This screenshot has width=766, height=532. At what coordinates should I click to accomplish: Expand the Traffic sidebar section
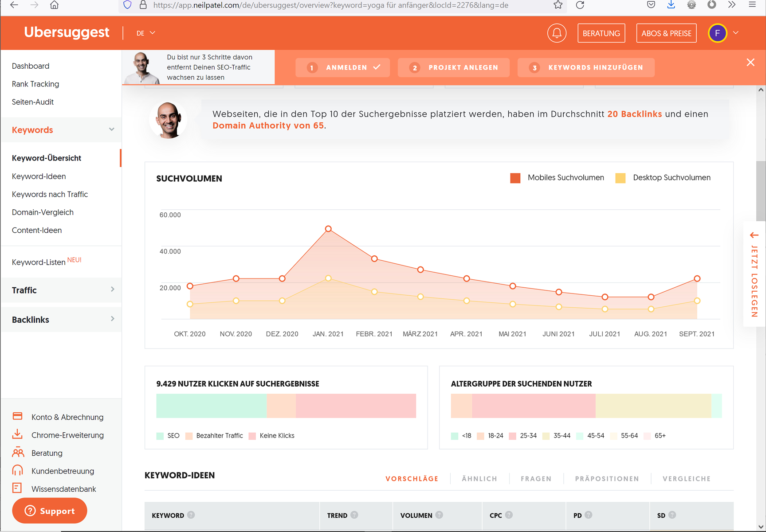coord(112,289)
